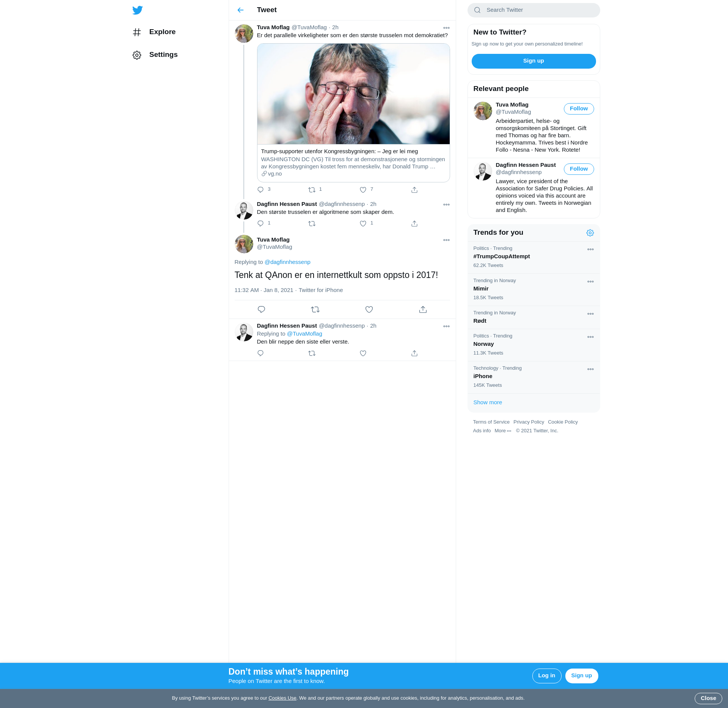Image resolution: width=728 pixels, height=708 pixels.
Task: Open Tuva Moflag avatar in Relevant people
Action: 483,111
